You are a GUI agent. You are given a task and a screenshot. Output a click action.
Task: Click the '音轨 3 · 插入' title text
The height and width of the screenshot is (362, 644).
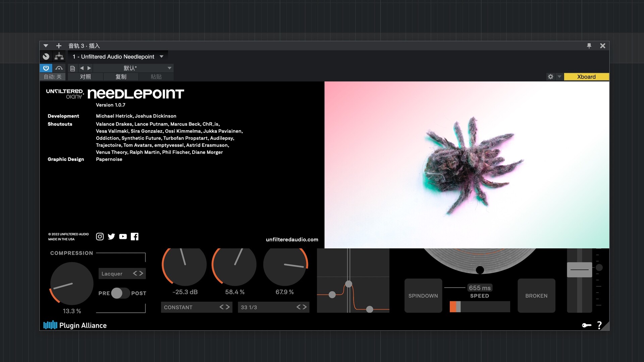coord(84,46)
